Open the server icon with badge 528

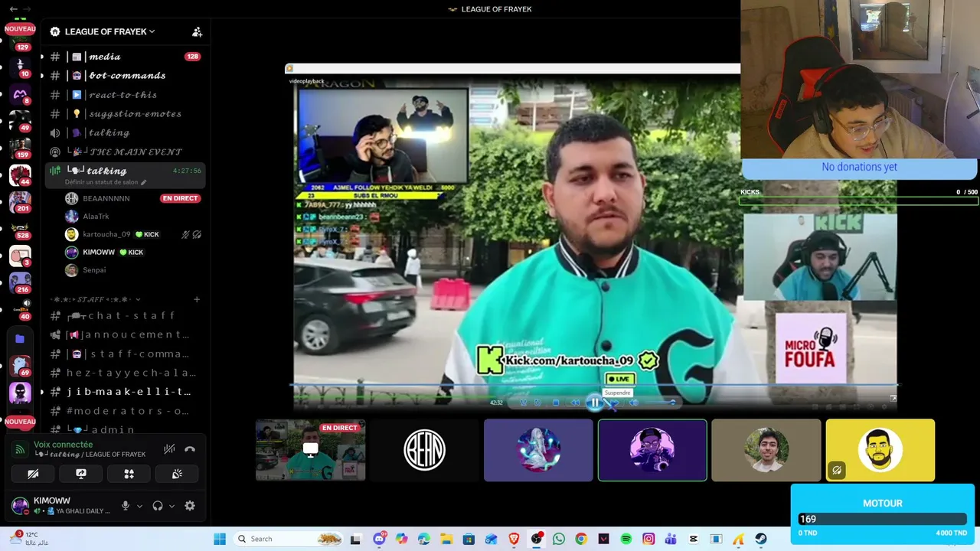[20, 228]
